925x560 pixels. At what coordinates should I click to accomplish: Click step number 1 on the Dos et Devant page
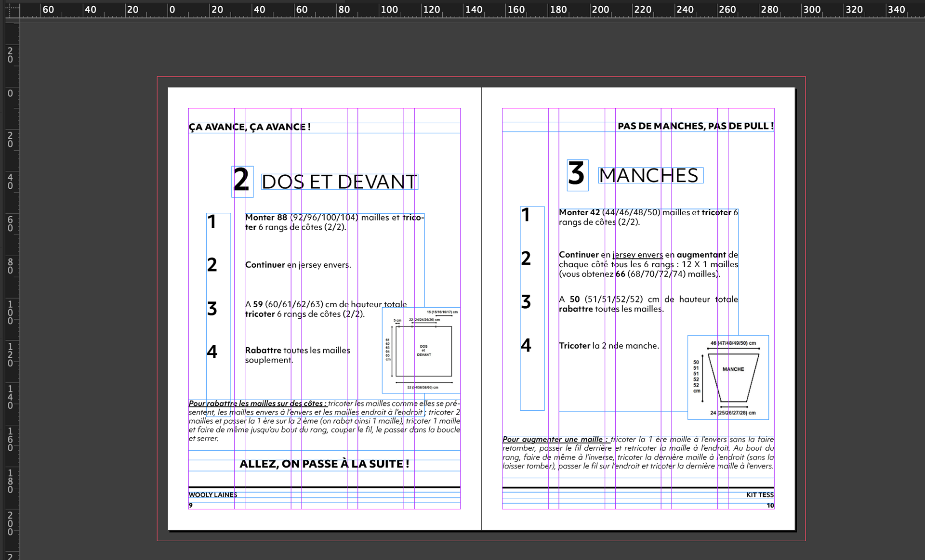(212, 222)
